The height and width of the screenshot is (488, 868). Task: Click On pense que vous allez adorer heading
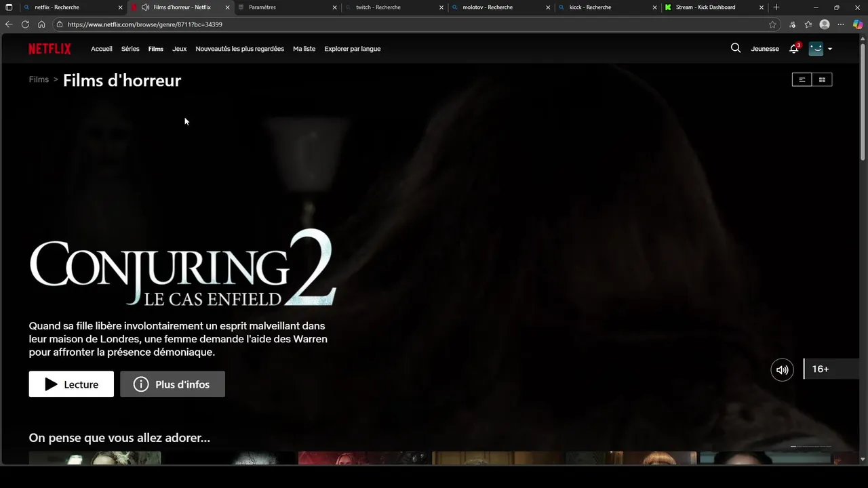click(119, 438)
